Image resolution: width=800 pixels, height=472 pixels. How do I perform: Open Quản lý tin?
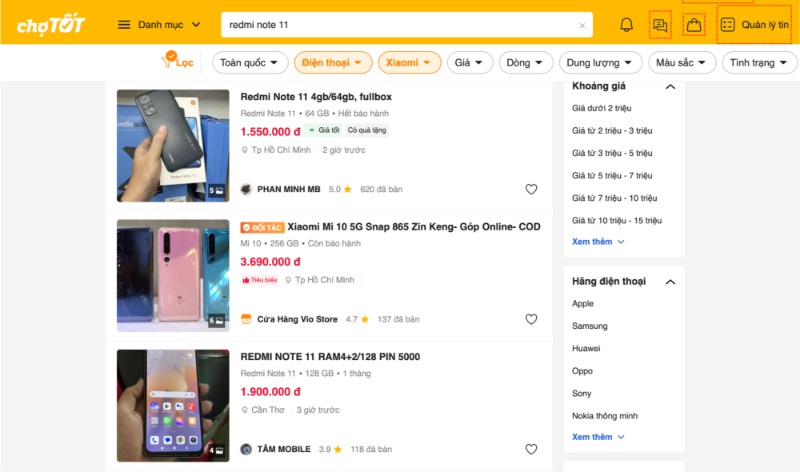pyautogui.click(x=754, y=24)
